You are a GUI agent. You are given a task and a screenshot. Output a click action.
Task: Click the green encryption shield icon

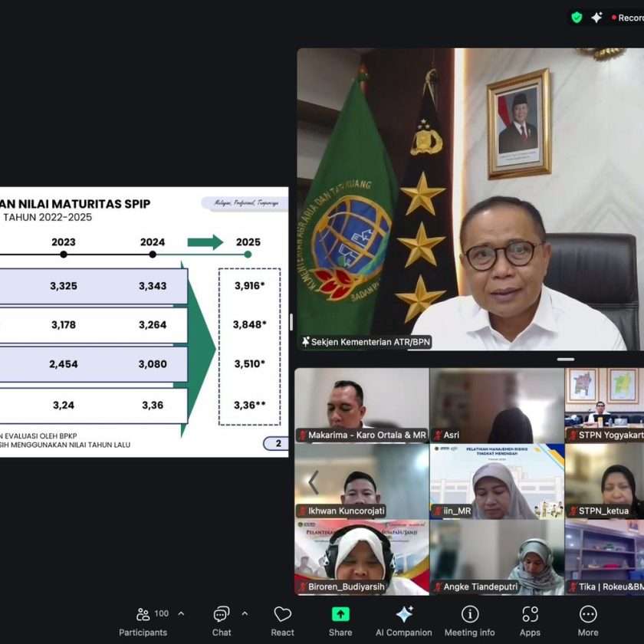[x=577, y=17]
